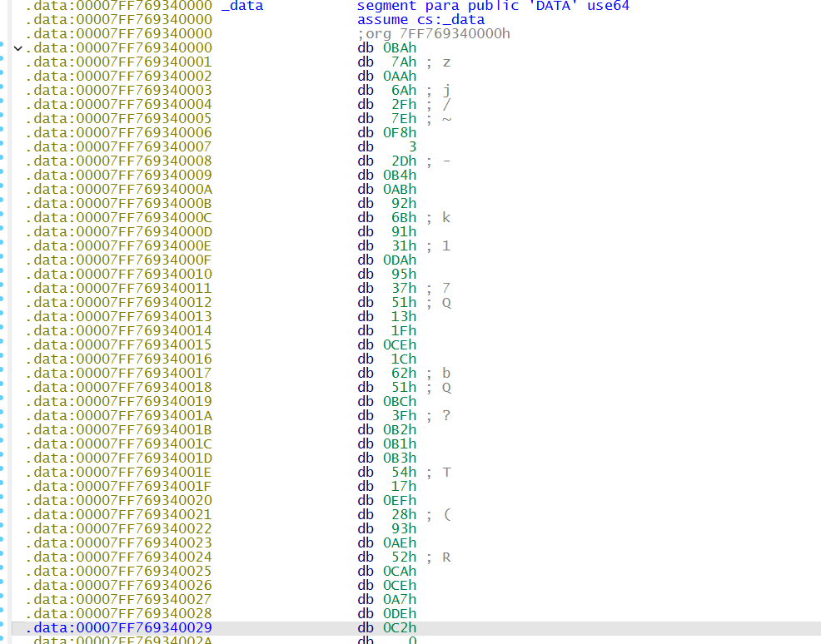The image size is (821, 644).
Task: Click the byte value 0C2h
Action: tap(400, 627)
